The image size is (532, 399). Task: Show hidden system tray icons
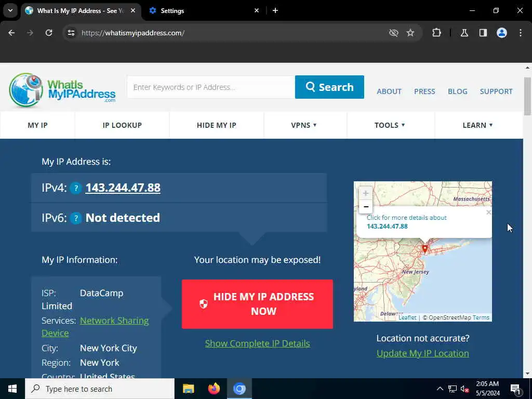click(x=440, y=389)
